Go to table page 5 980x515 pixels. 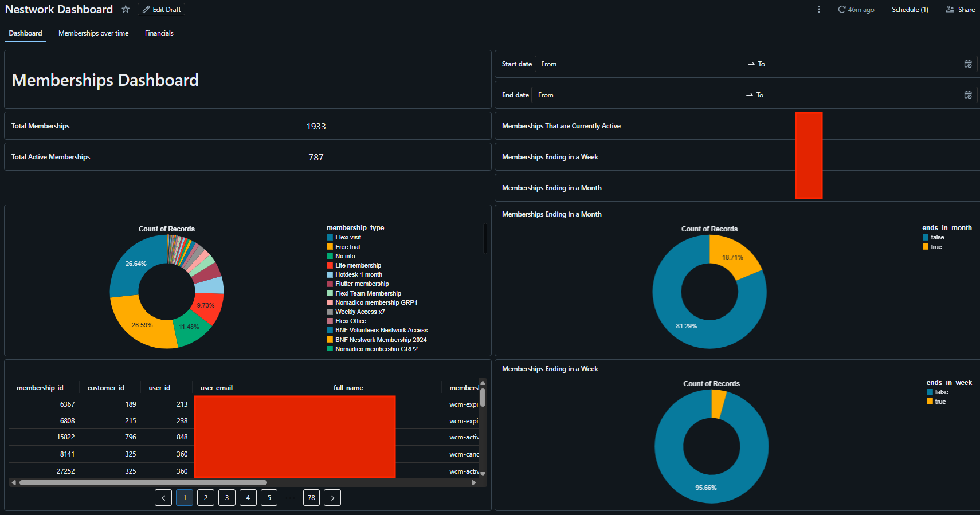tap(269, 498)
